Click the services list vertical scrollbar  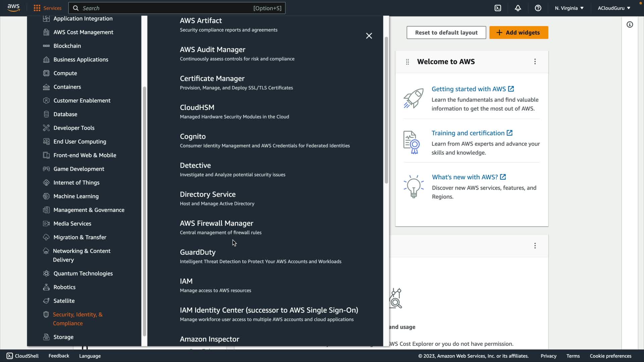tap(386, 111)
